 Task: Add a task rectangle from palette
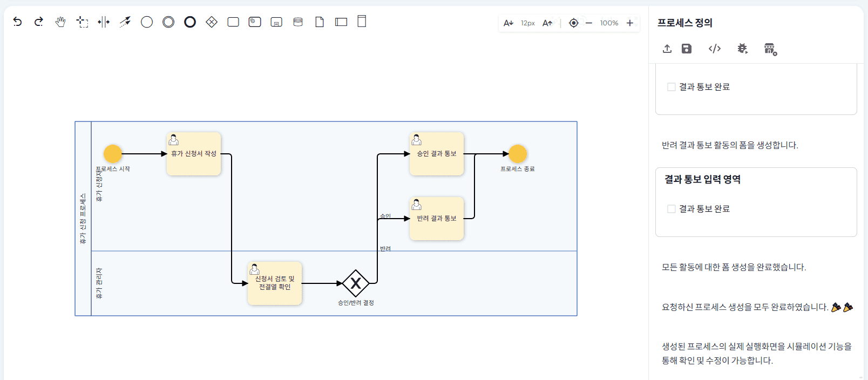click(233, 22)
